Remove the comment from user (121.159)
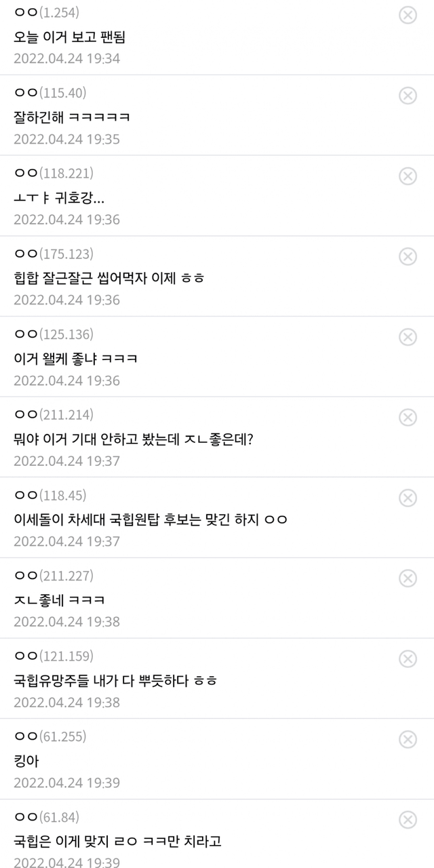The image size is (434, 868). (x=408, y=658)
